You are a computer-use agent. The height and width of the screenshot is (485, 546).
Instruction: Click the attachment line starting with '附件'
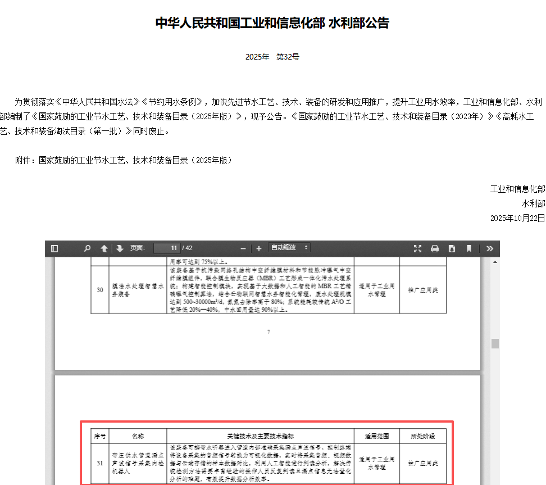[x=123, y=160]
